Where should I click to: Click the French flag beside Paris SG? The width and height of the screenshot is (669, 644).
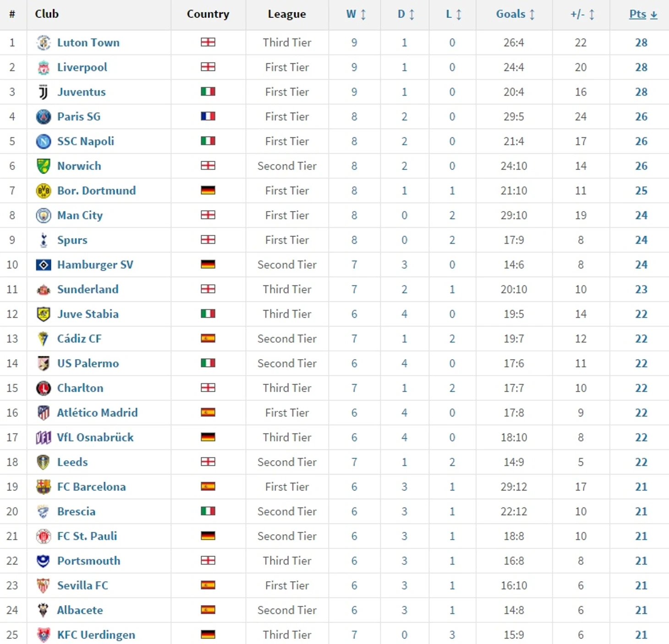click(208, 116)
